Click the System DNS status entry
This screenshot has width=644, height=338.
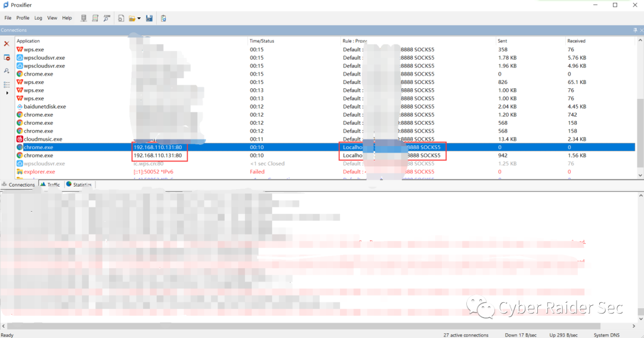click(606, 335)
